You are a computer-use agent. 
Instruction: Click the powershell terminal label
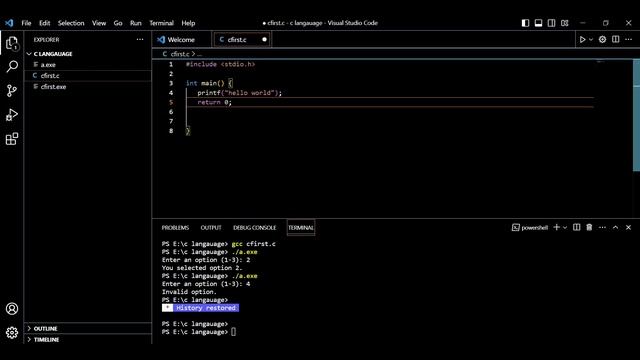[x=530, y=228]
